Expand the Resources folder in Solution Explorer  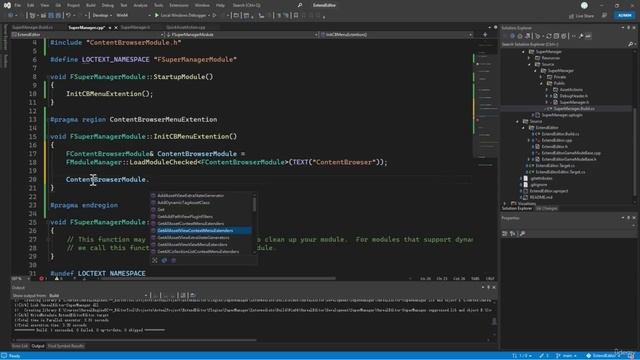(x=529, y=58)
